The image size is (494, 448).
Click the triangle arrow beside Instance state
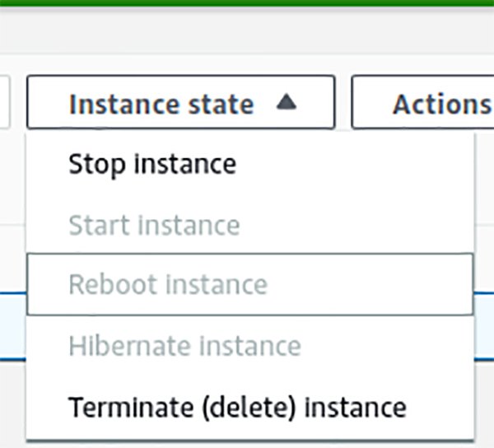[285, 103]
